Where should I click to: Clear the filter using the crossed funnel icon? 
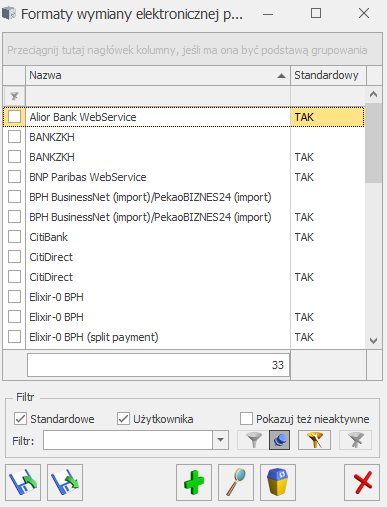355,440
